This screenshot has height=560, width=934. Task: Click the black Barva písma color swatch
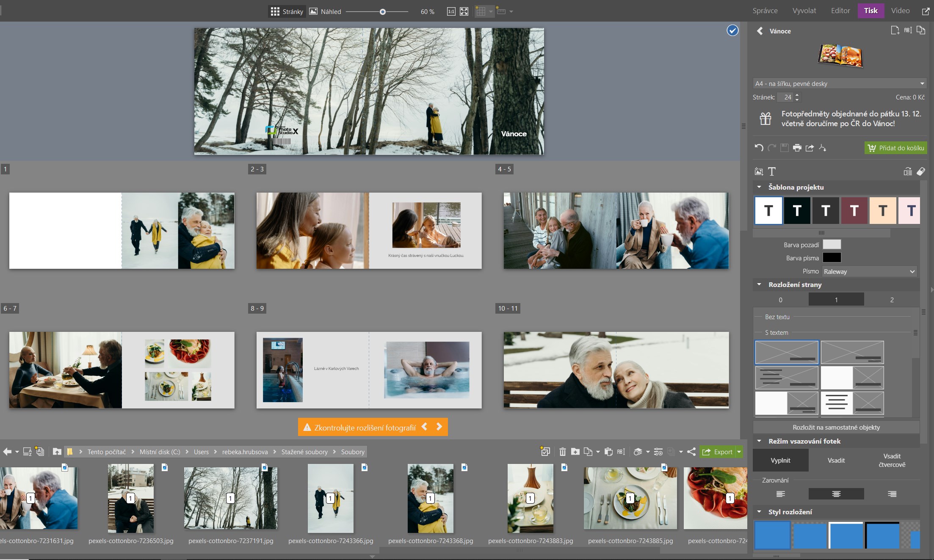(831, 257)
